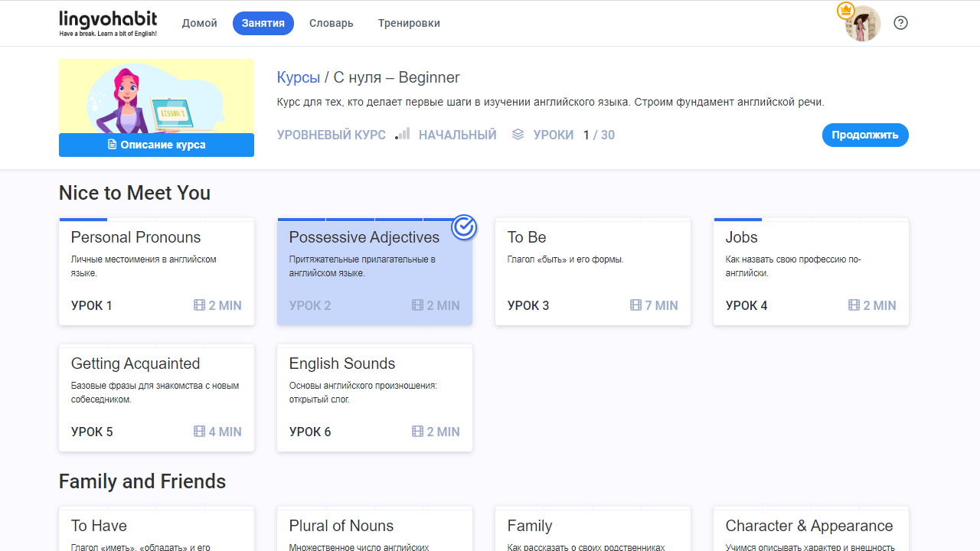Screen dimensions: 980x551
Task: Open the Словарь tab
Action: coord(332,23)
